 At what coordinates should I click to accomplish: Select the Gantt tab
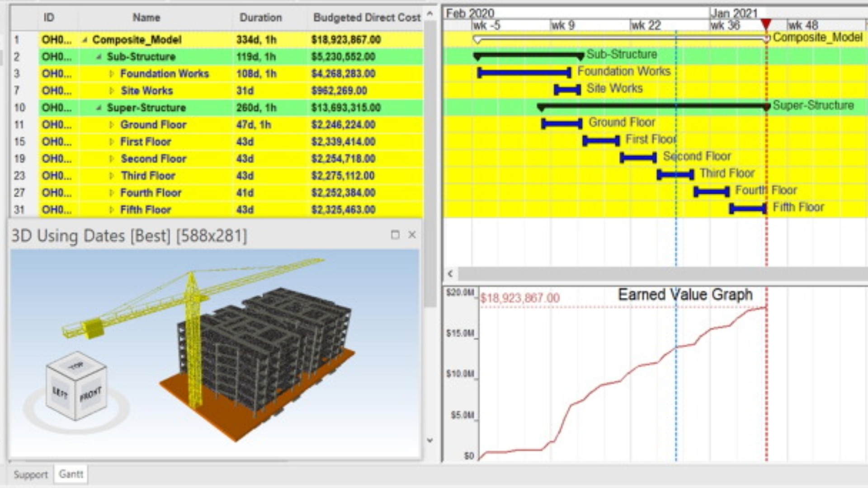pos(71,474)
